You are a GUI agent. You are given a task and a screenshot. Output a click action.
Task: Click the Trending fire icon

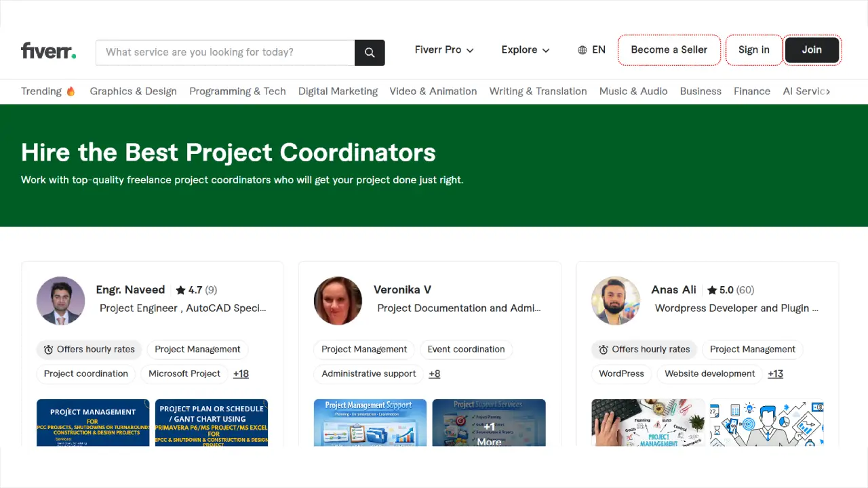coord(71,91)
